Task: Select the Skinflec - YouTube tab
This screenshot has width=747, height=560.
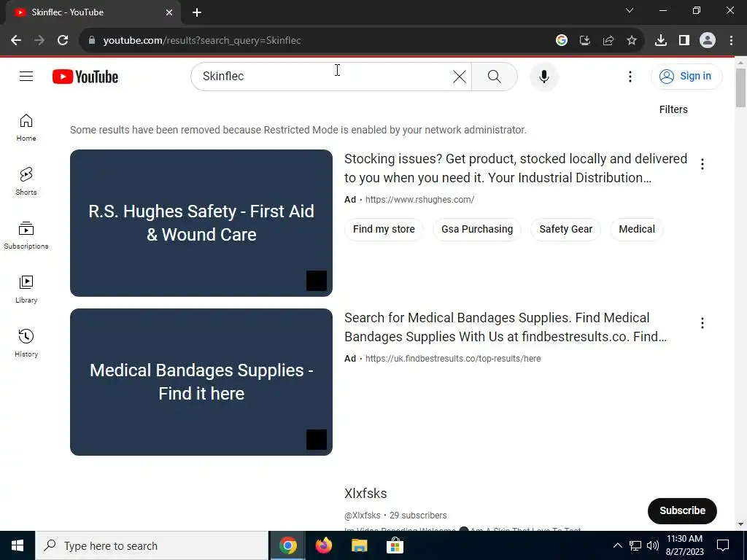Action: tap(93, 12)
